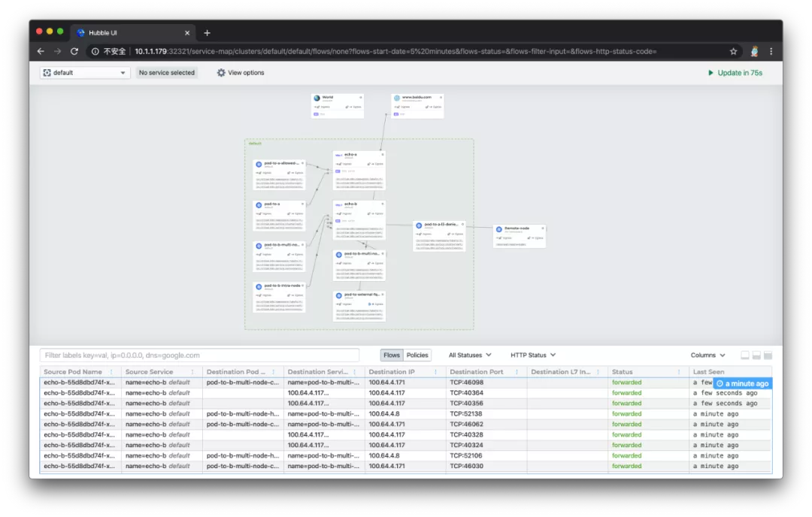Click the settings icon on Remote-node card
This screenshot has height=517, width=812.
pyautogui.click(x=543, y=228)
